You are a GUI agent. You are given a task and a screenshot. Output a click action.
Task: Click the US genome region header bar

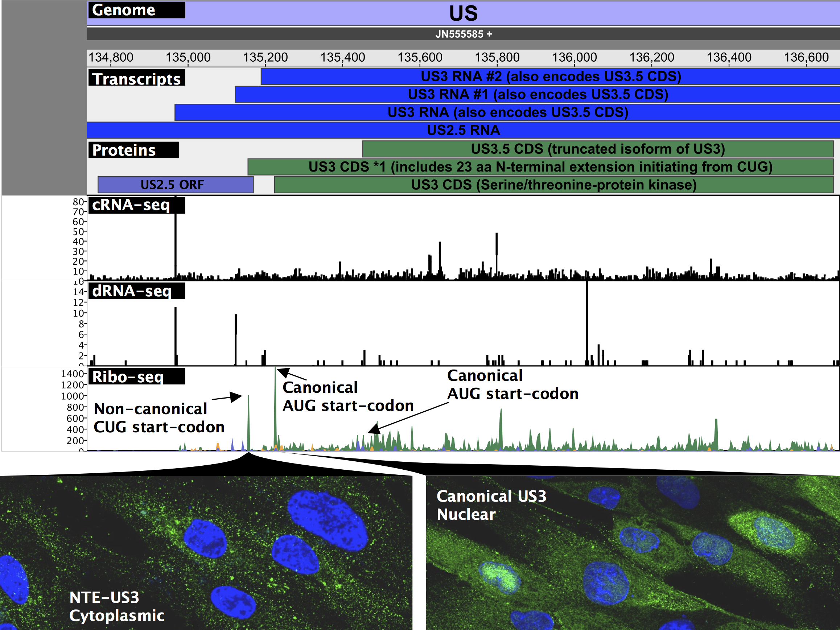[463, 14]
